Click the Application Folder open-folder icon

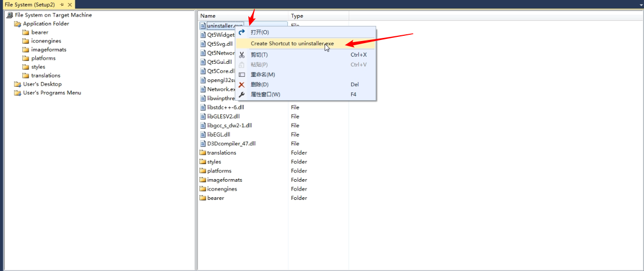(x=18, y=24)
